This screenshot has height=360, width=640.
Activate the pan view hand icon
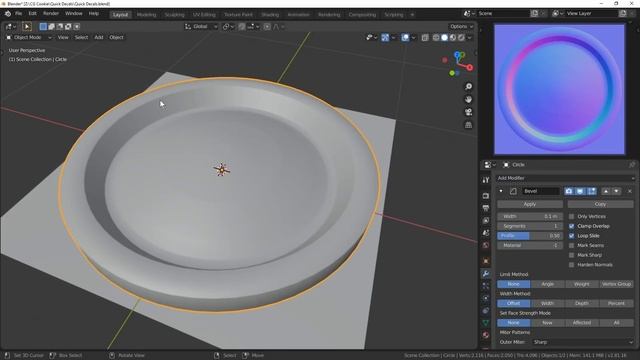tap(469, 99)
